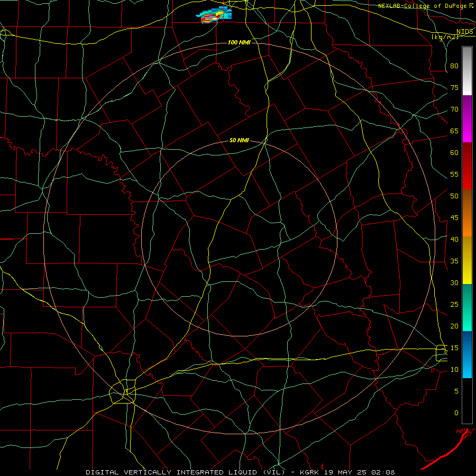Click the scale value "65"

pos(454,131)
